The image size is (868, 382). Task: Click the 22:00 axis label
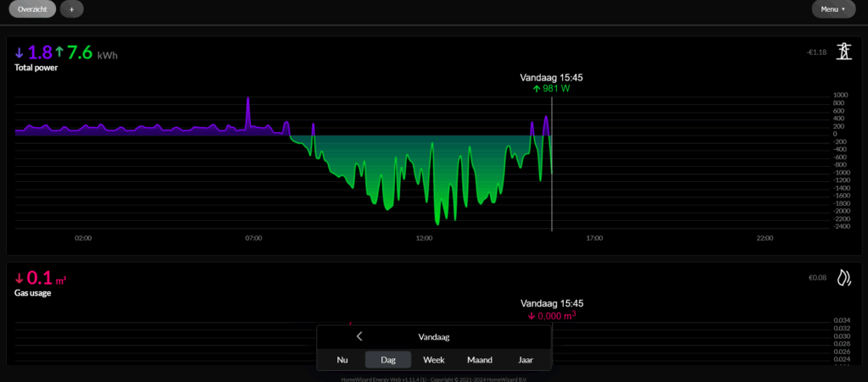[x=765, y=238]
